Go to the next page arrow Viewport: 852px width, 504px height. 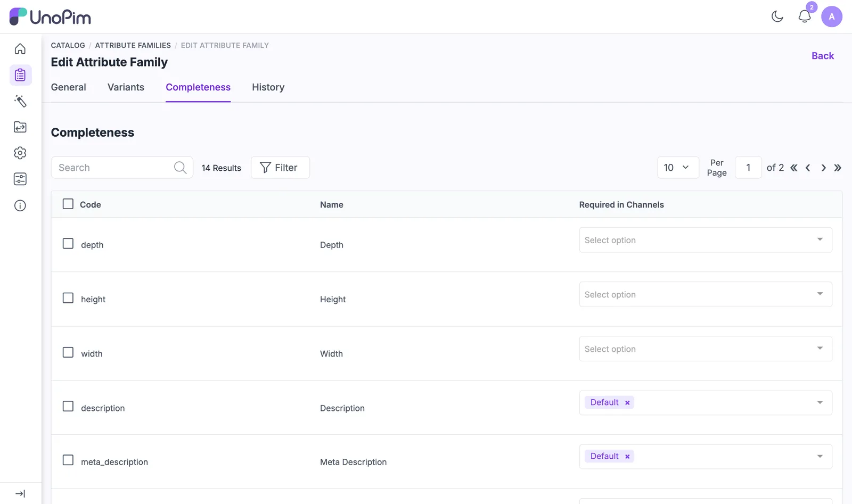coord(823,168)
